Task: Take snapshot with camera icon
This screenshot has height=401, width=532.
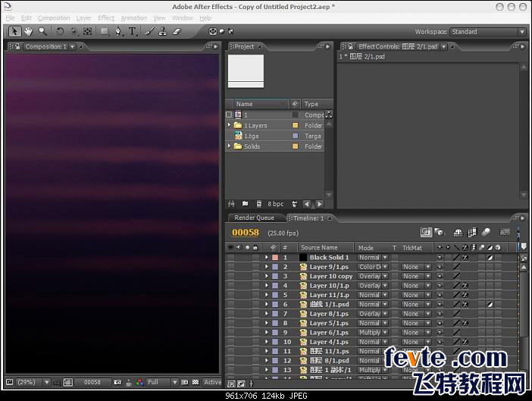Action: click(x=117, y=382)
